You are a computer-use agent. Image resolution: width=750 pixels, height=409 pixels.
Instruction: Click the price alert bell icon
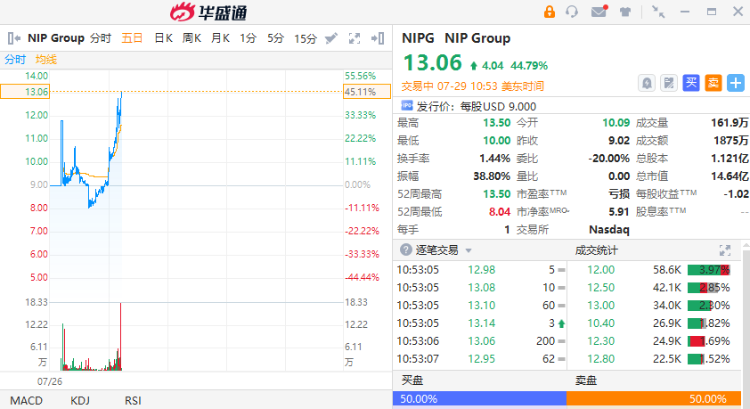click(647, 83)
